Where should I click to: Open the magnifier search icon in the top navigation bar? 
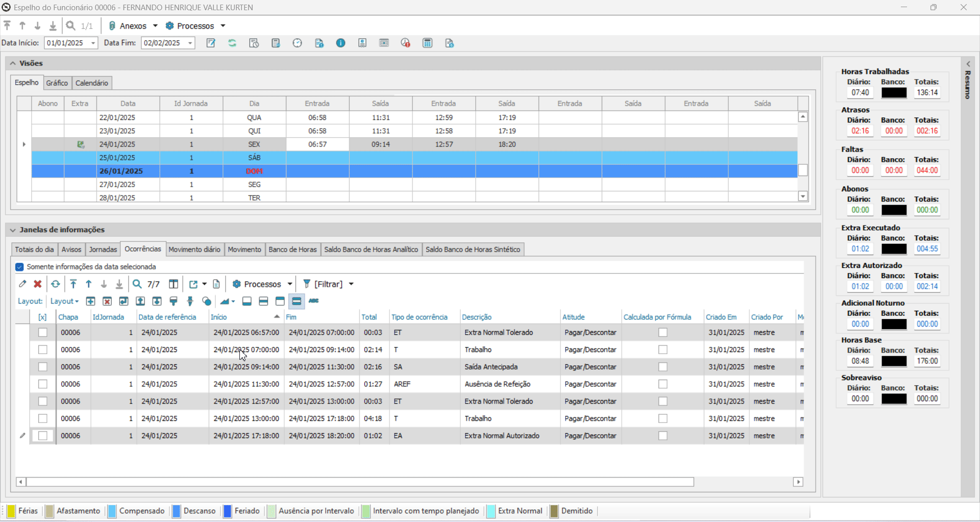pyautogui.click(x=71, y=26)
